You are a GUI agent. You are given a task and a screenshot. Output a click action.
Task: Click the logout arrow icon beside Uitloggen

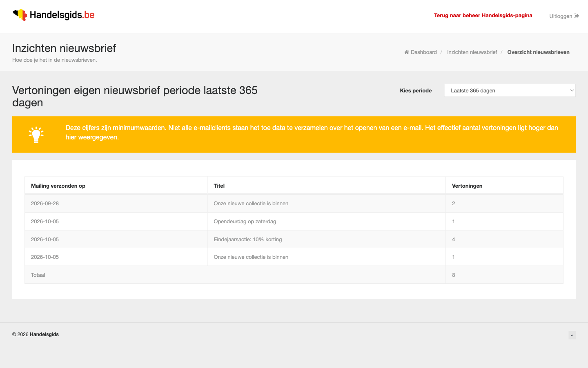[x=576, y=16]
